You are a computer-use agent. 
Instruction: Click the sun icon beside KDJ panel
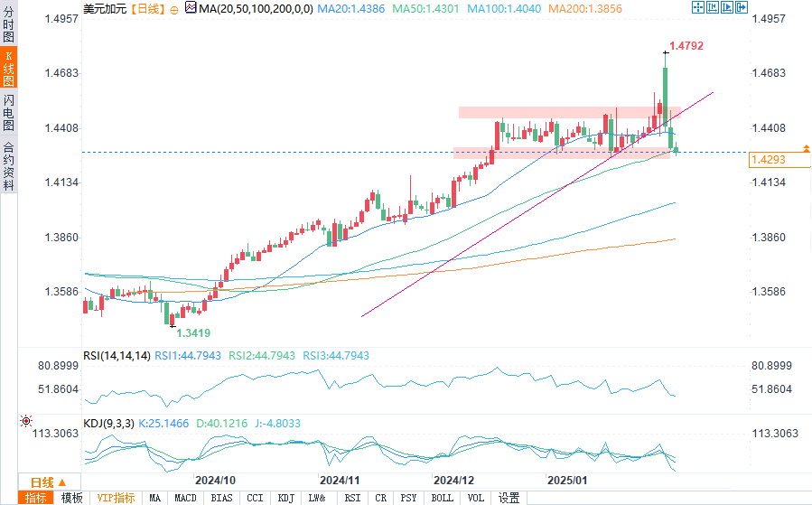coord(25,421)
